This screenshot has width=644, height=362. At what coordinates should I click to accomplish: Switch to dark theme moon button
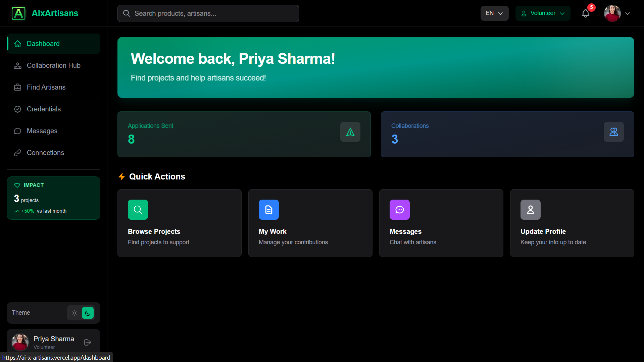click(88, 313)
